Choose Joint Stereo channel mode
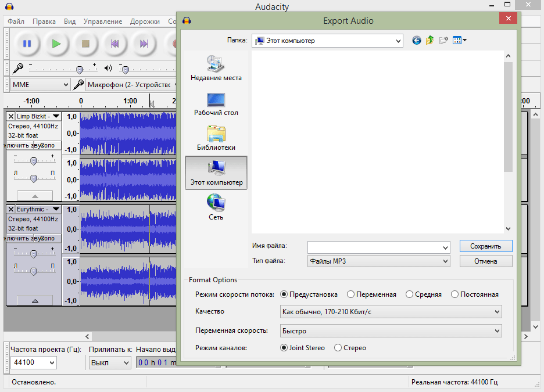 303,348
